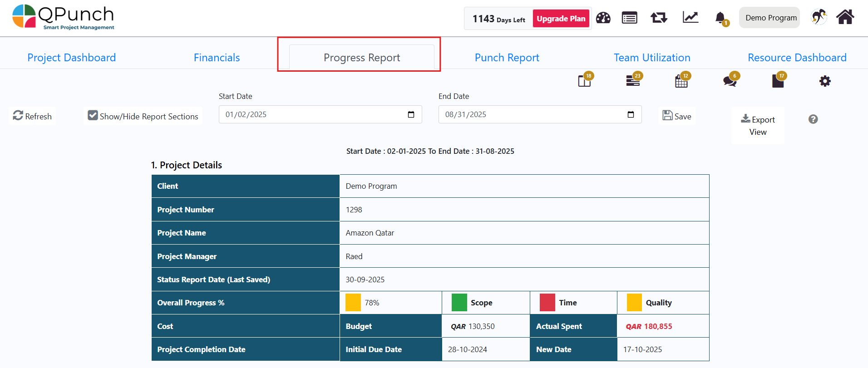Toggle Show/Hide Report Sections checkbox
Screen dimensions: 868x368
pos(93,116)
